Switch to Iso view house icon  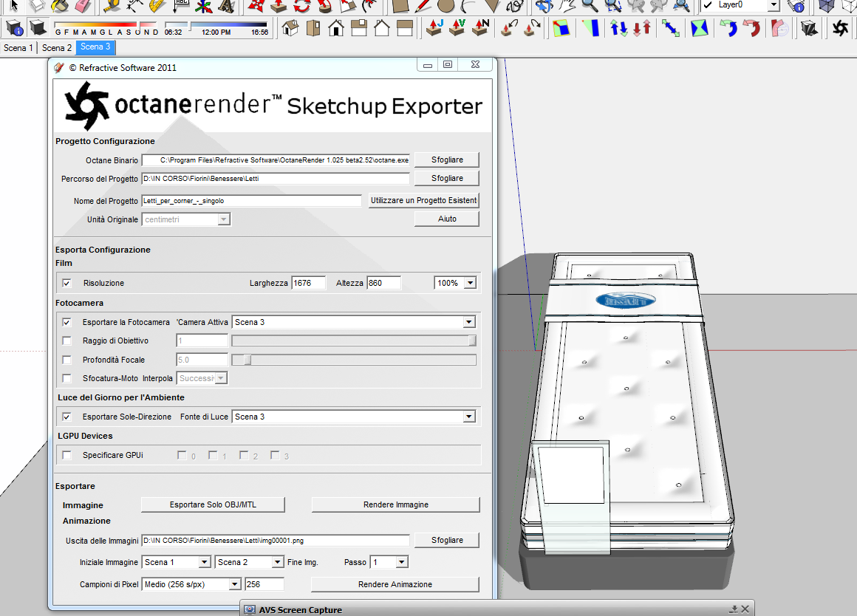[290, 27]
